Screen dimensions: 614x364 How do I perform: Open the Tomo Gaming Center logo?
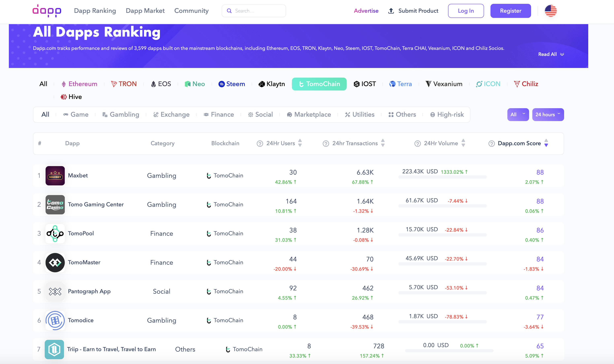55,205
